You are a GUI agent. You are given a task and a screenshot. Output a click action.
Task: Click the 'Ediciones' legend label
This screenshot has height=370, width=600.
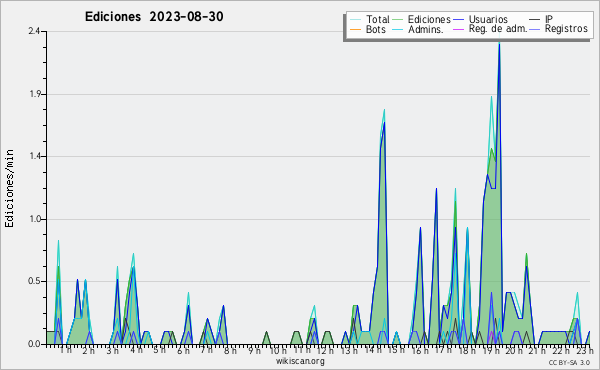coord(429,19)
